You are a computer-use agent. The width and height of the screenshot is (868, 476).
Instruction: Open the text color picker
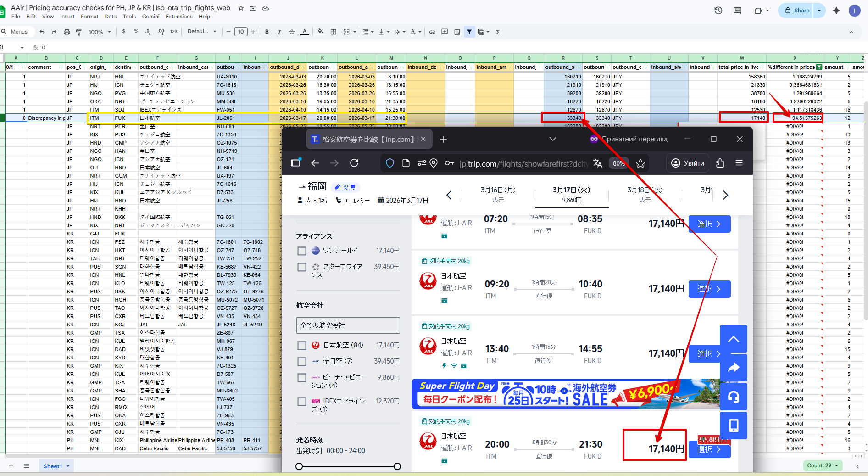coord(305,32)
